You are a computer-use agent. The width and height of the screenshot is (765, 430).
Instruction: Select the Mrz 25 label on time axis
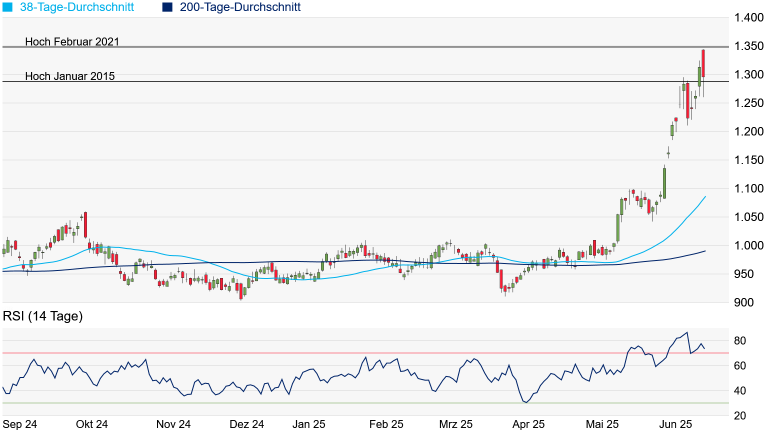click(456, 424)
